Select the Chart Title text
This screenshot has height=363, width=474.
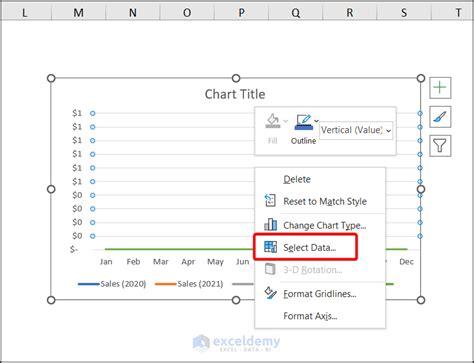tap(235, 94)
